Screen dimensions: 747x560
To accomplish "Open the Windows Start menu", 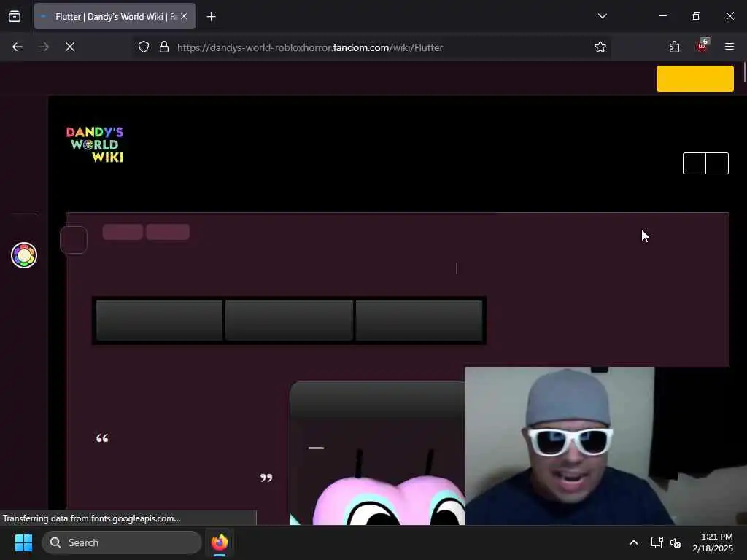I will pyautogui.click(x=23, y=542).
